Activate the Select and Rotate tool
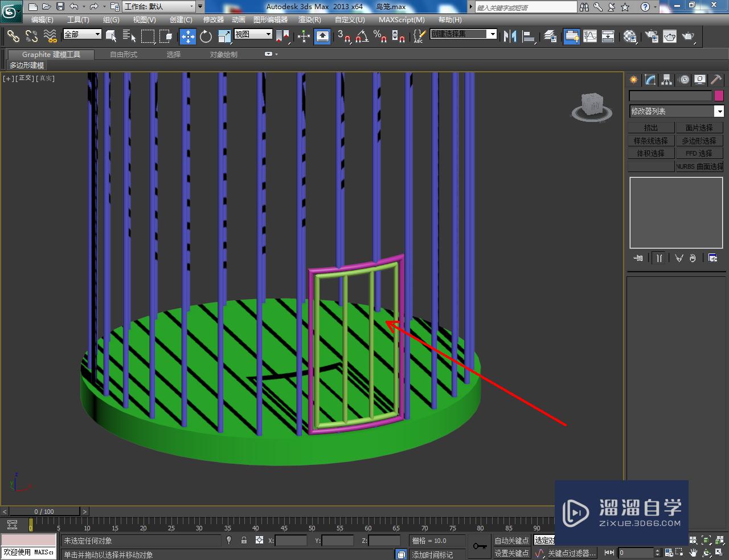Viewport: 729px width, 560px height. (206, 36)
